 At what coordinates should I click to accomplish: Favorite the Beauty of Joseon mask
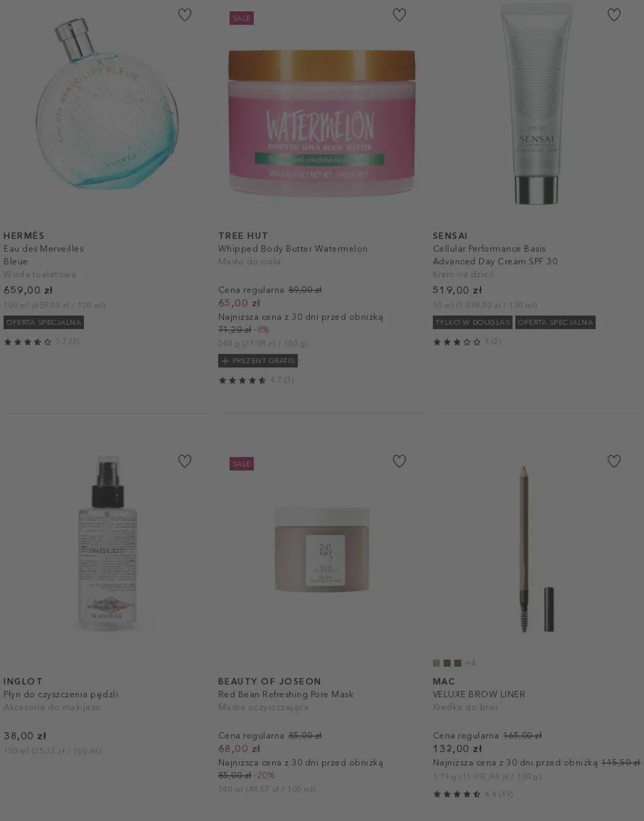click(x=399, y=461)
